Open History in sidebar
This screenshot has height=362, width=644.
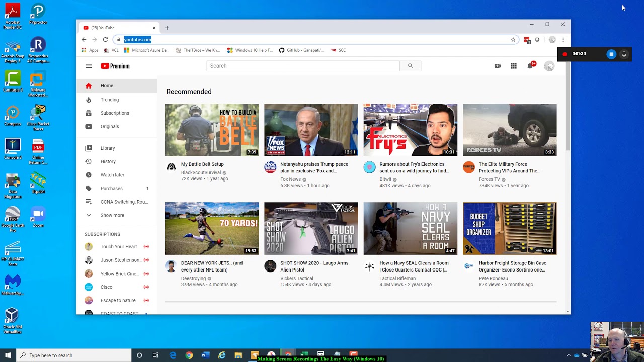pos(117,162)
